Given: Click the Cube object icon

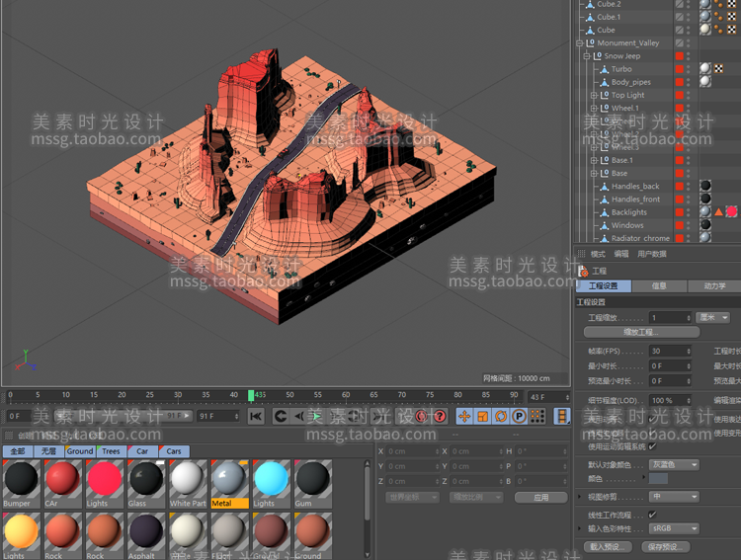Looking at the screenshot, I should [590, 30].
